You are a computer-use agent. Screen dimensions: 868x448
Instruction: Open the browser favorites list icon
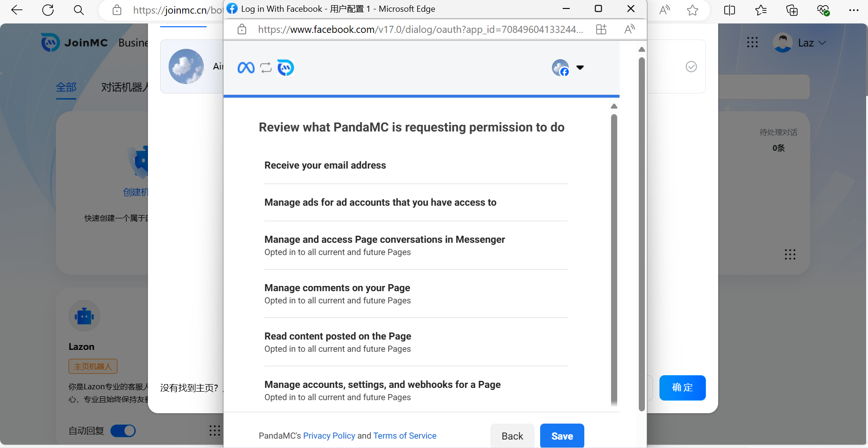click(x=761, y=10)
